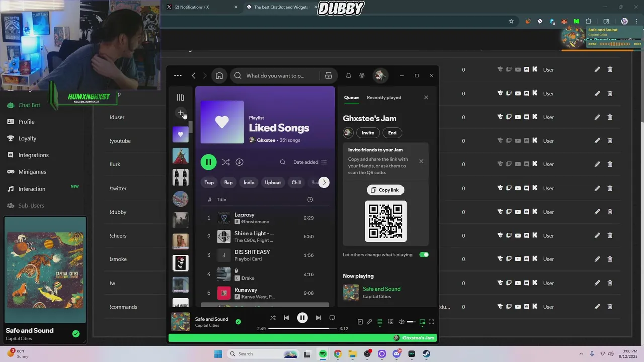Seek on song progress bar

tap(302, 328)
